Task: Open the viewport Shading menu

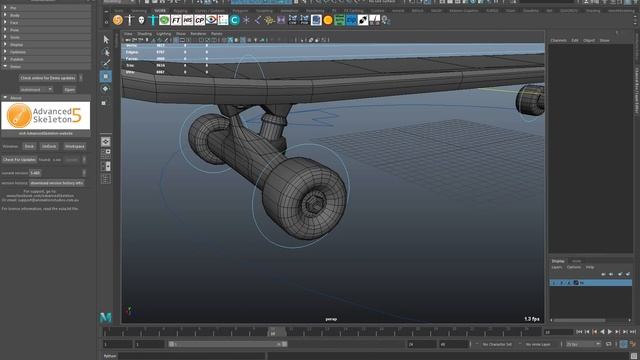Action: point(144,34)
